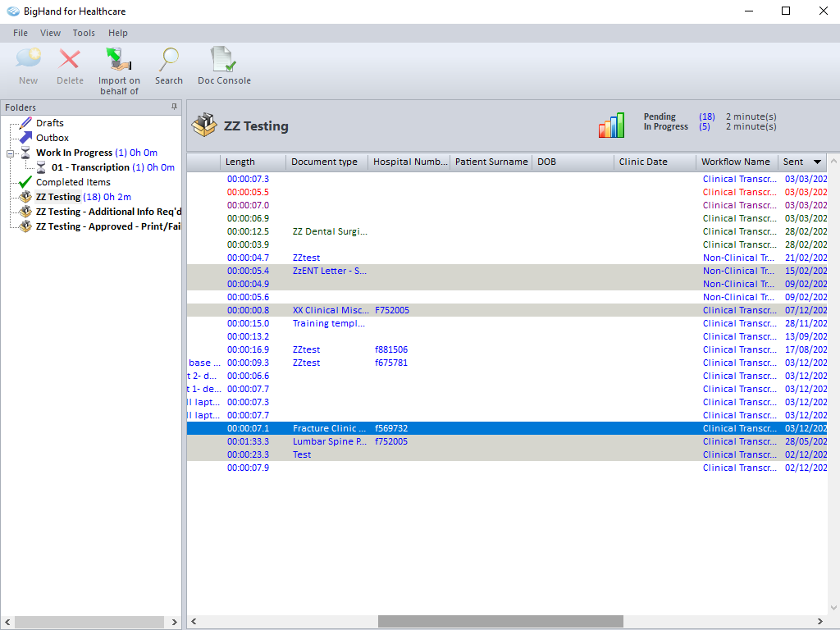The height and width of the screenshot is (630, 840).
Task: Select the ZZ Dental Surgi... dictation row
Action: (x=507, y=231)
